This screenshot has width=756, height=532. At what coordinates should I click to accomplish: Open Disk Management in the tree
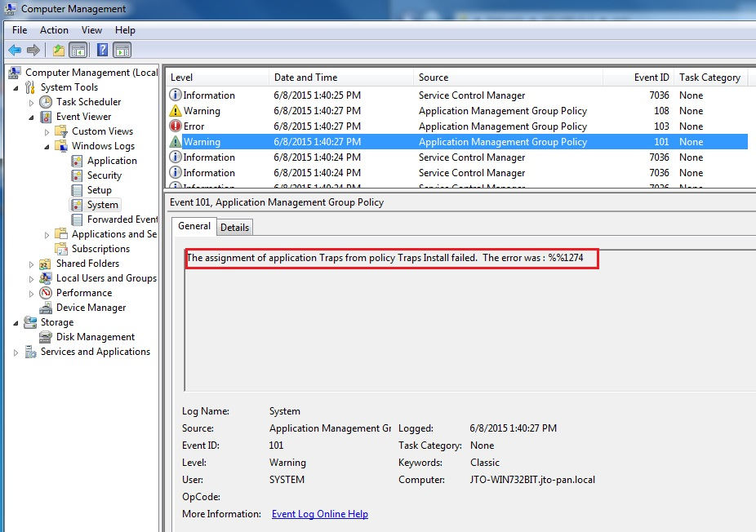[95, 337]
